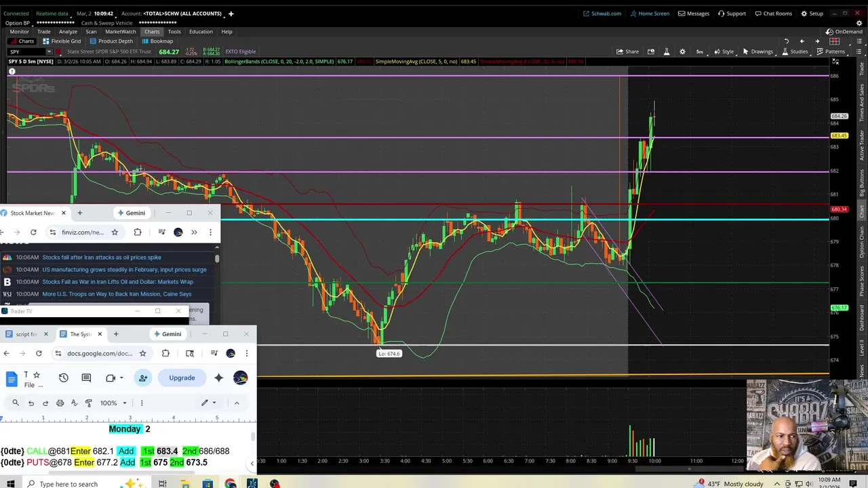This screenshot has height=488, width=868.
Task: Click the red clipboard link color box
Action: [x=57, y=52]
